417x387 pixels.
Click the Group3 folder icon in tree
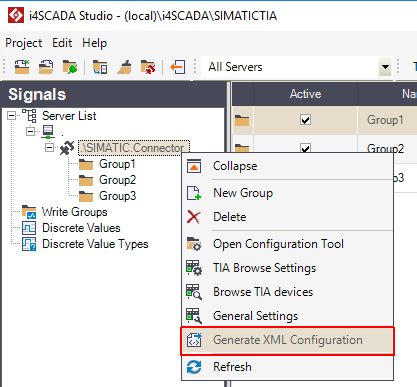pyautogui.click(x=86, y=196)
